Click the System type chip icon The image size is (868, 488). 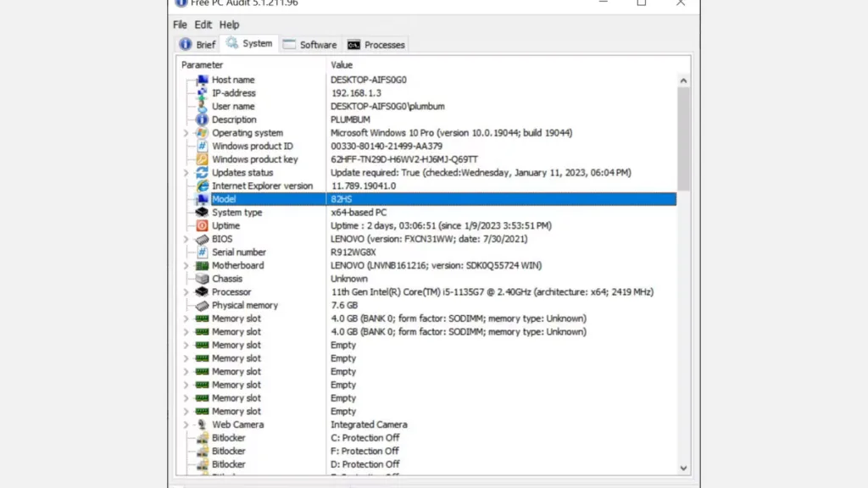pos(202,213)
